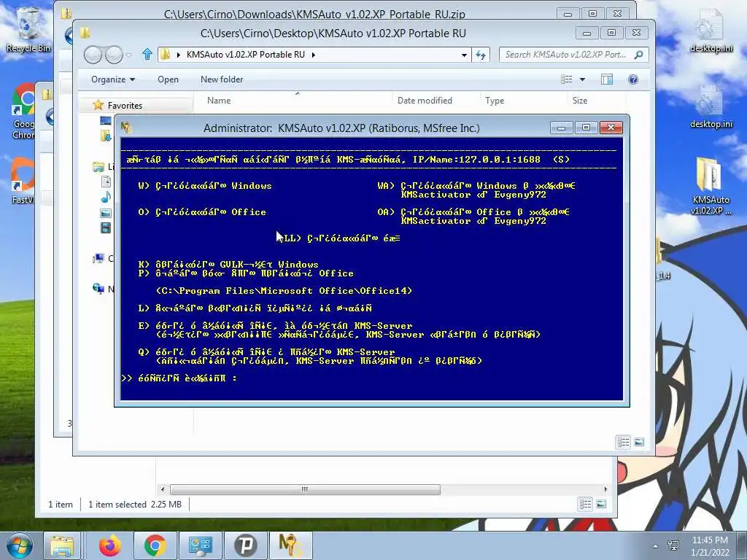Switch to large icons view in rear window
The height and width of the screenshot is (560, 747).
pos(601,504)
